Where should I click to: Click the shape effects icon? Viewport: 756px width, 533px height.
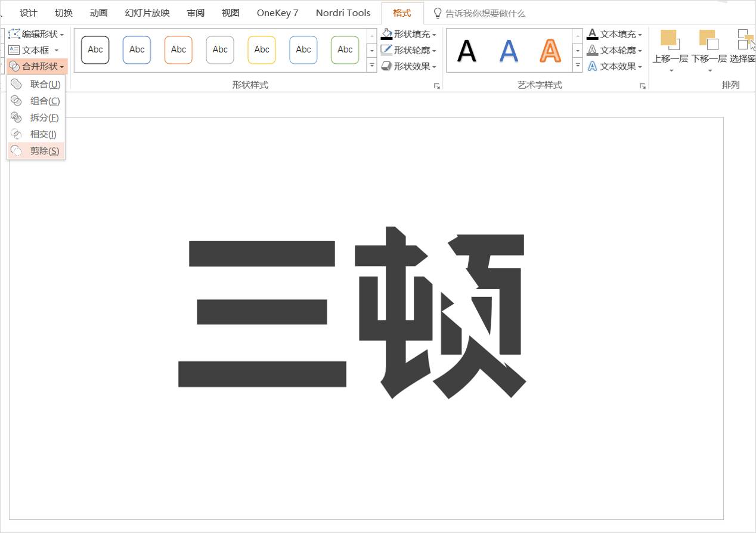click(x=386, y=66)
